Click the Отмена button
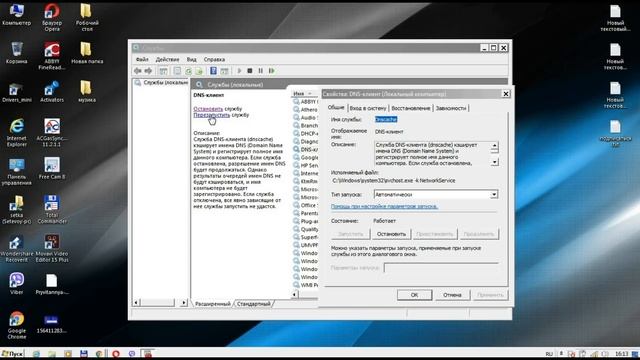Image resolution: width=640 pixels, height=360 pixels. click(452, 295)
